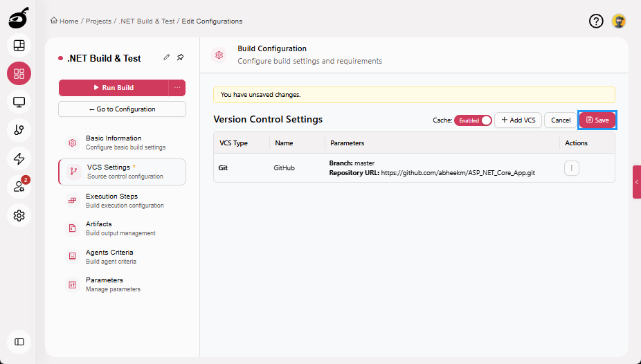The image size is (641, 364).
Task: Click the Actions column header
Action: click(x=576, y=143)
